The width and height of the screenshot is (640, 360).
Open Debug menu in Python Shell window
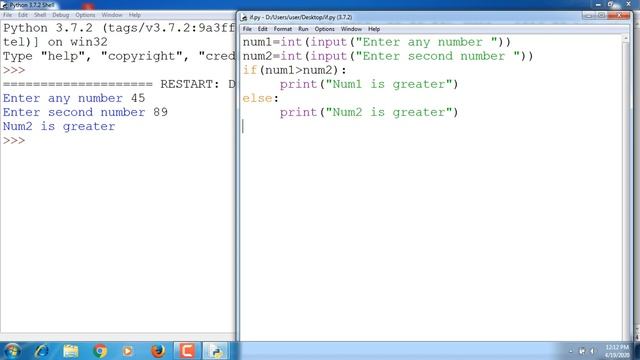[x=60, y=15]
